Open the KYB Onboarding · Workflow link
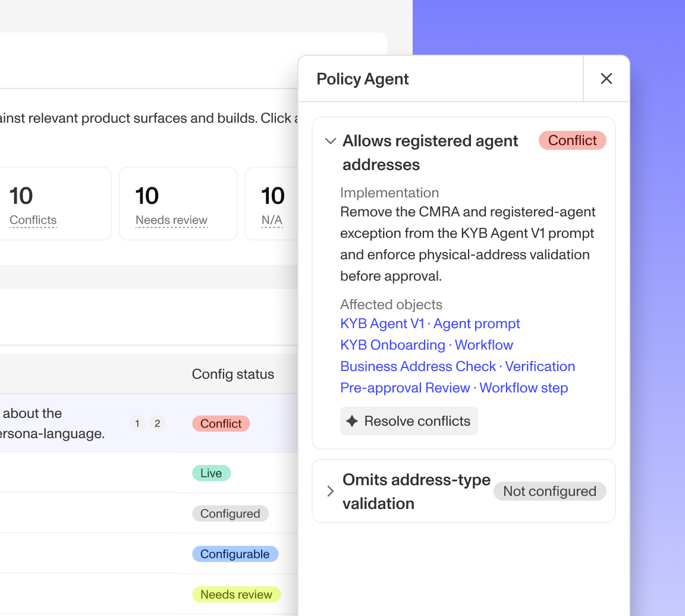 (x=426, y=345)
